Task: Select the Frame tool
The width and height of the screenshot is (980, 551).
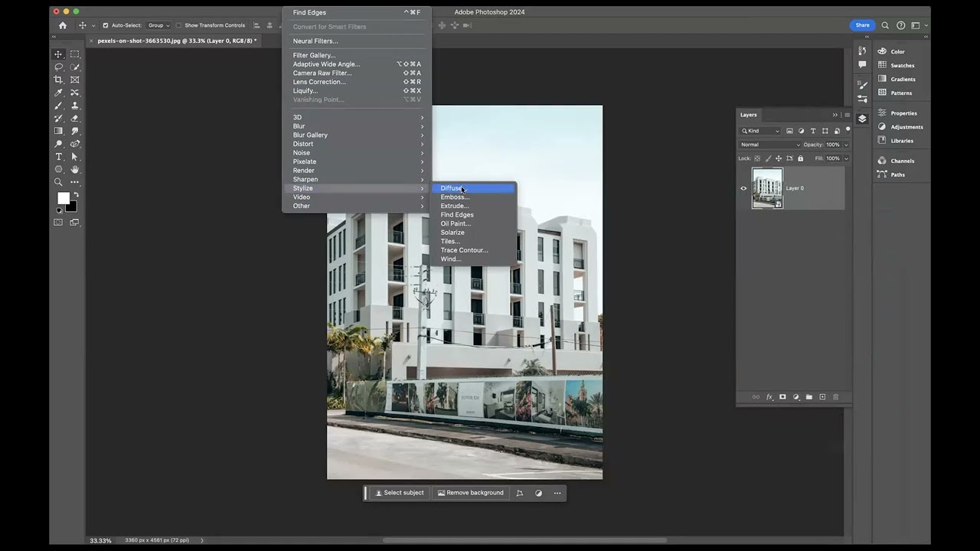Action: [x=75, y=80]
